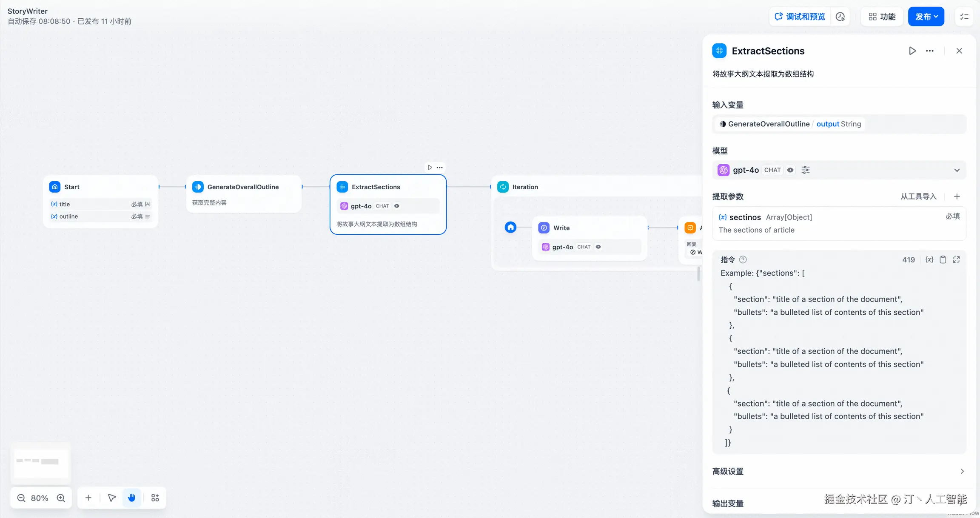
Task: Copy the instruction text via clipboard icon
Action: click(943, 259)
